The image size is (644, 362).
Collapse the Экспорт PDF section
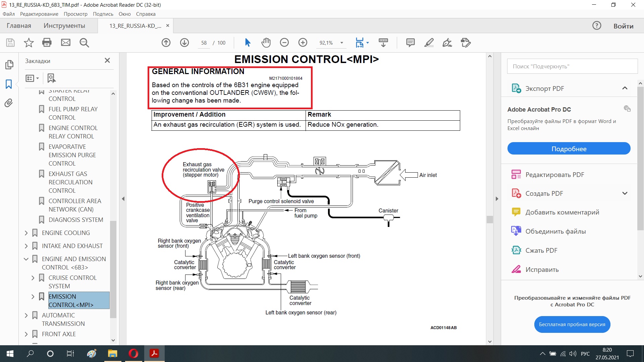click(x=625, y=88)
